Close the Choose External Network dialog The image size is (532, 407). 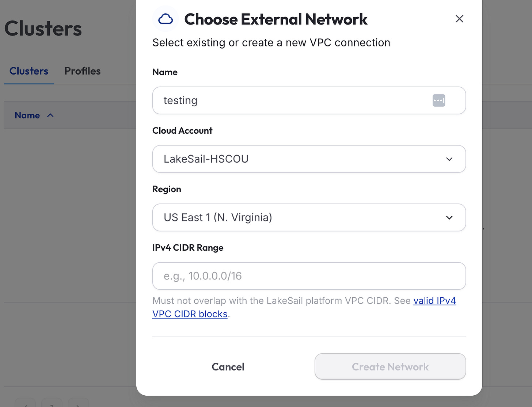point(459,19)
